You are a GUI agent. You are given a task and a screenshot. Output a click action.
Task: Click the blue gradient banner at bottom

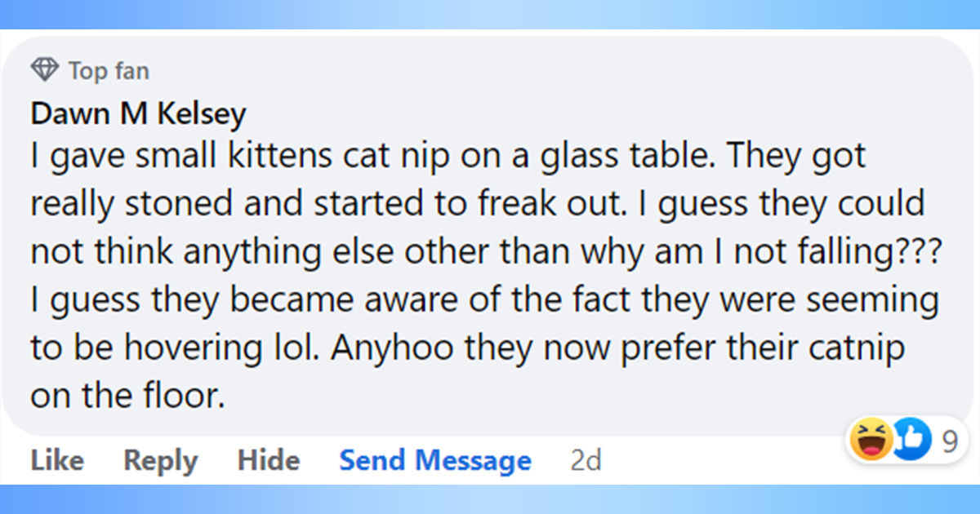[x=490, y=499]
